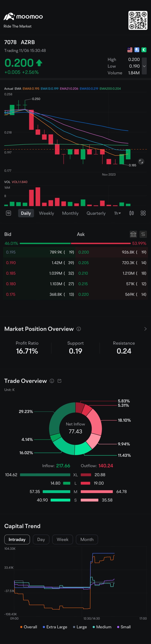151x644 pixels.
Task: Tap the Profit Ratio 16.71% value
Action: [x=27, y=351]
